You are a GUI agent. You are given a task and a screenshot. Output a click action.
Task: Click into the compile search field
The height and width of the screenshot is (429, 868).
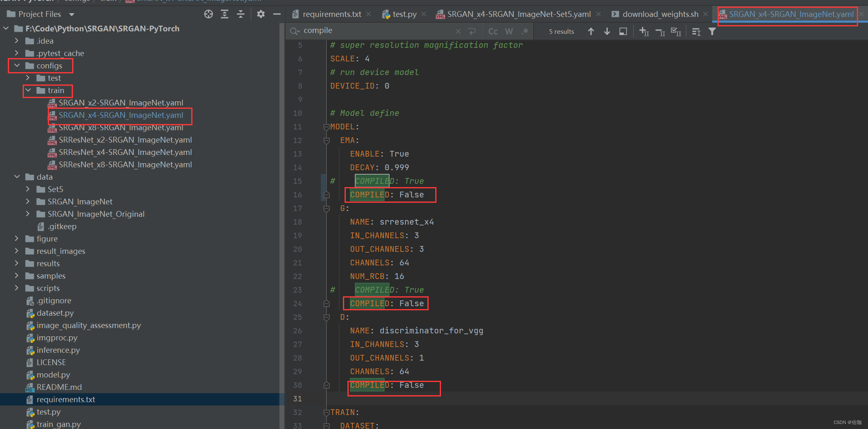point(377,31)
